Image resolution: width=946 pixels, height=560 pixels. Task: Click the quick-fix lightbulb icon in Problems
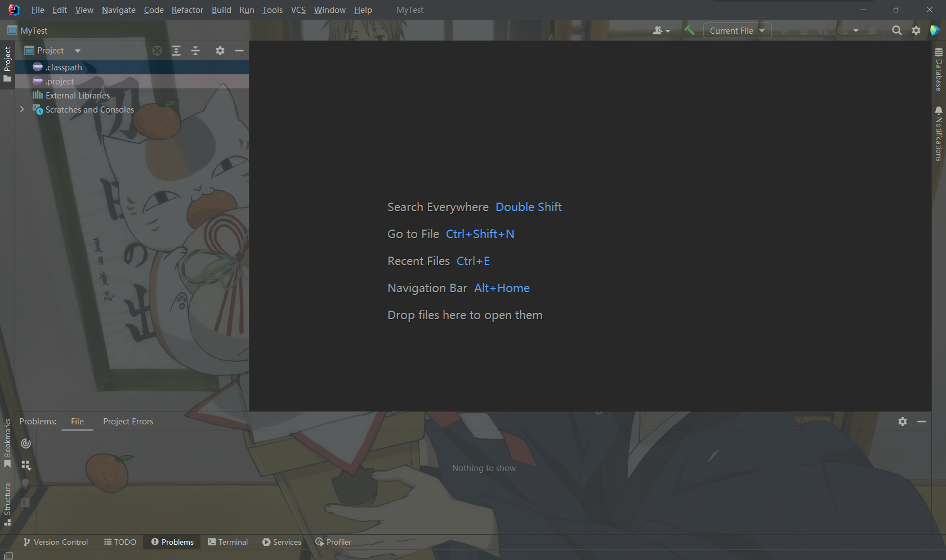(x=25, y=483)
